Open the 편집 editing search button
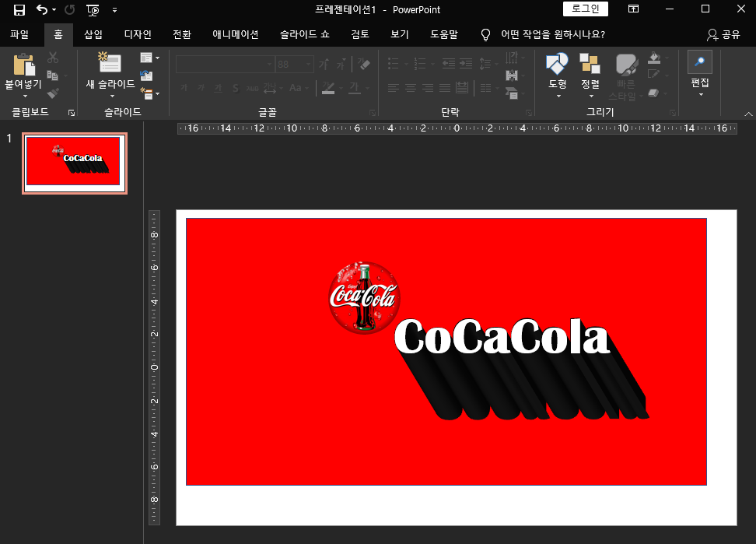The width and height of the screenshot is (756, 544). (699, 73)
